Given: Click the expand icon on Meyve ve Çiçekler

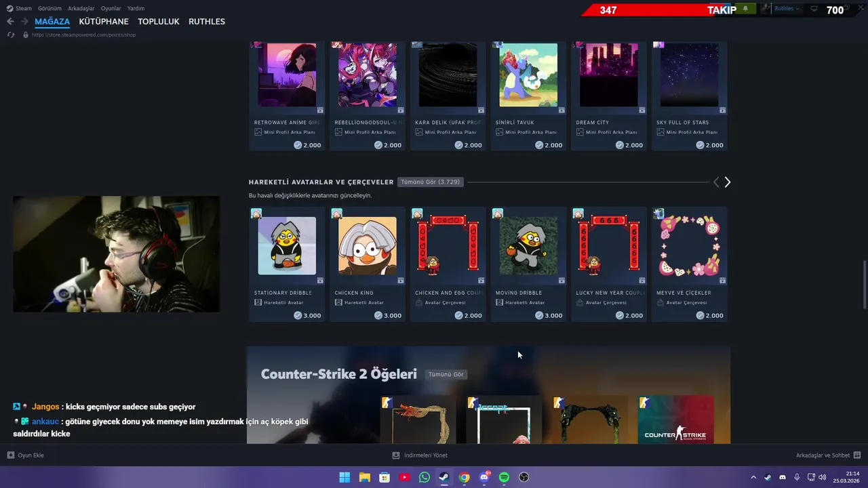Looking at the screenshot, I should pos(722,280).
